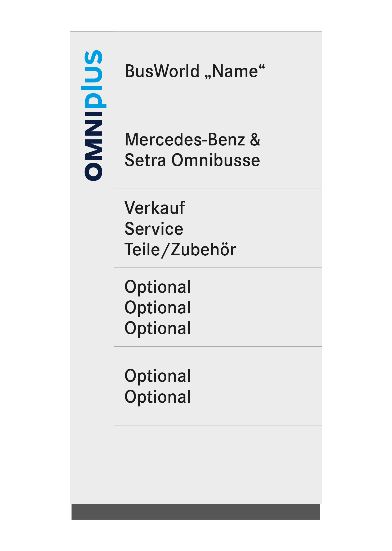Select the upper Optional line in the two-line panel
This screenshot has width=392, height=551.
[x=158, y=376]
